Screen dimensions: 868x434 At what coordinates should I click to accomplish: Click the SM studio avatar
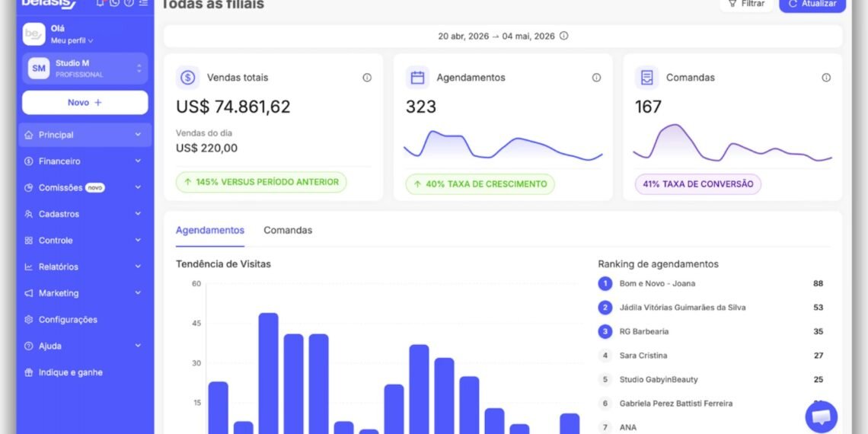click(39, 68)
